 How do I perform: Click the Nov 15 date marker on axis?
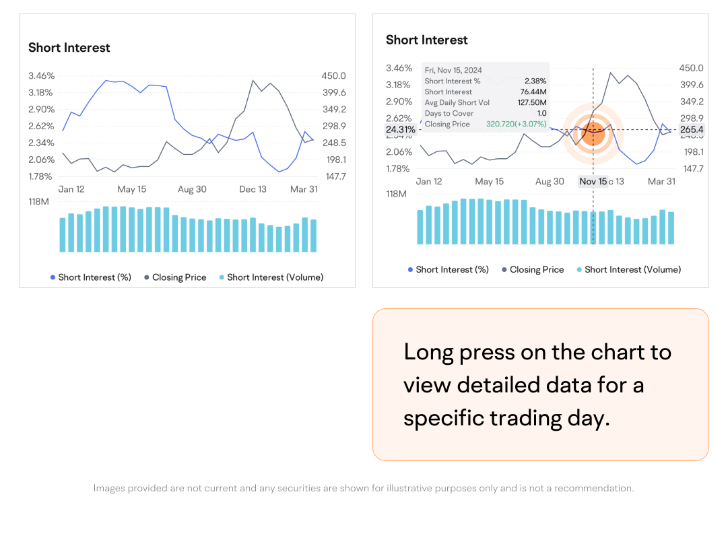pyautogui.click(x=593, y=182)
